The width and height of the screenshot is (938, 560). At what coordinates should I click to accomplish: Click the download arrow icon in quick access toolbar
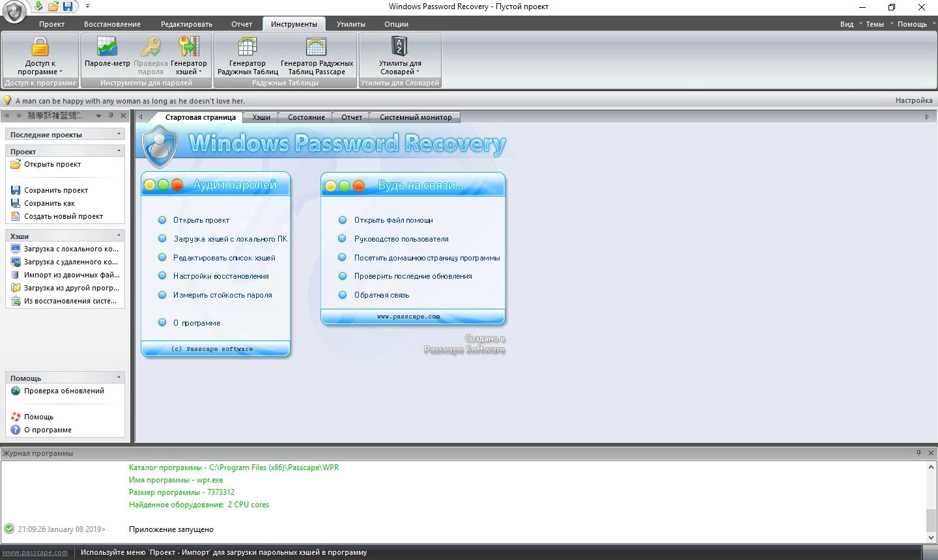point(38,7)
